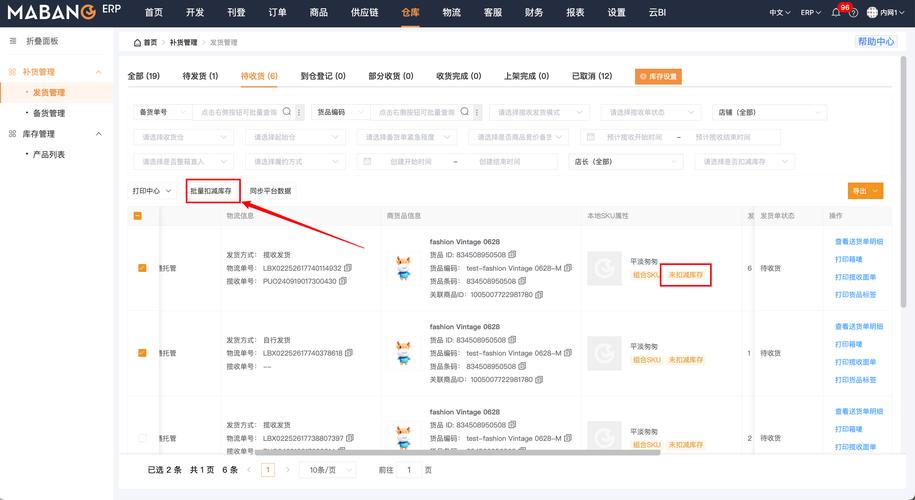Open the 供应链 top menu
915x500 pixels.
click(365, 12)
